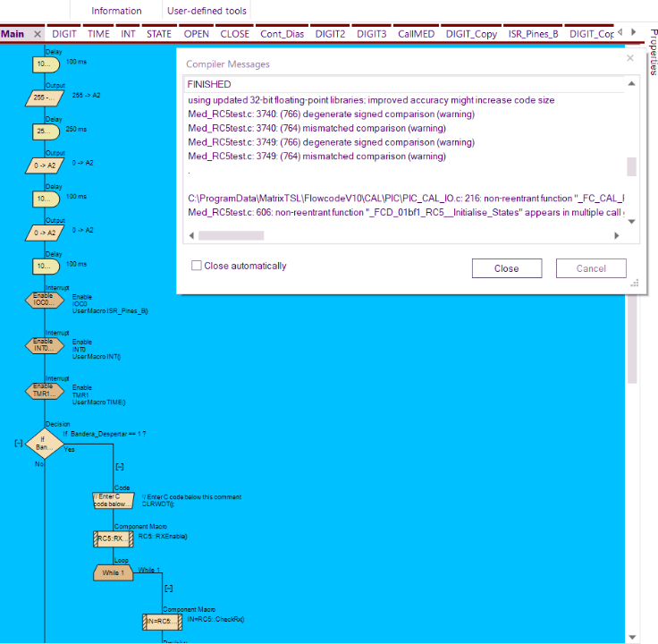Open the User-defined tools section
The height and width of the screenshot is (644, 658).
[207, 11]
